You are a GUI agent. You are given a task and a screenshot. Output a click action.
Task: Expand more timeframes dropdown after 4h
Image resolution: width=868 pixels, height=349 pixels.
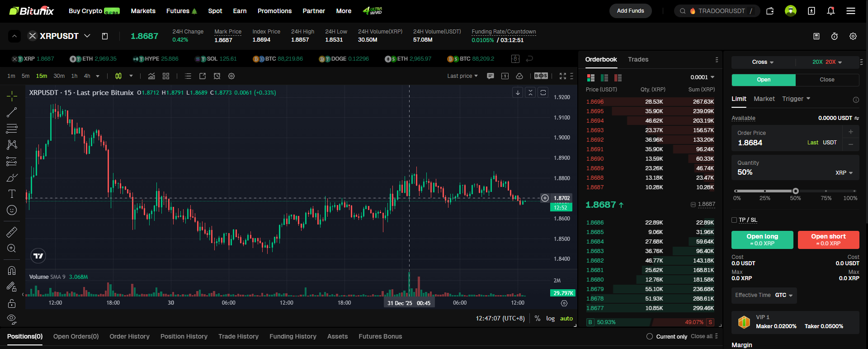pos(98,76)
